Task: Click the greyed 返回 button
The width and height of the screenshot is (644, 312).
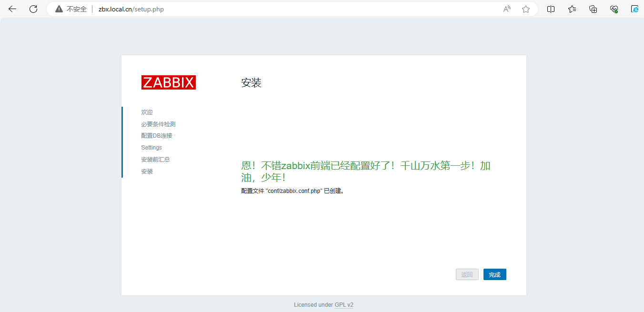Action: click(467, 274)
